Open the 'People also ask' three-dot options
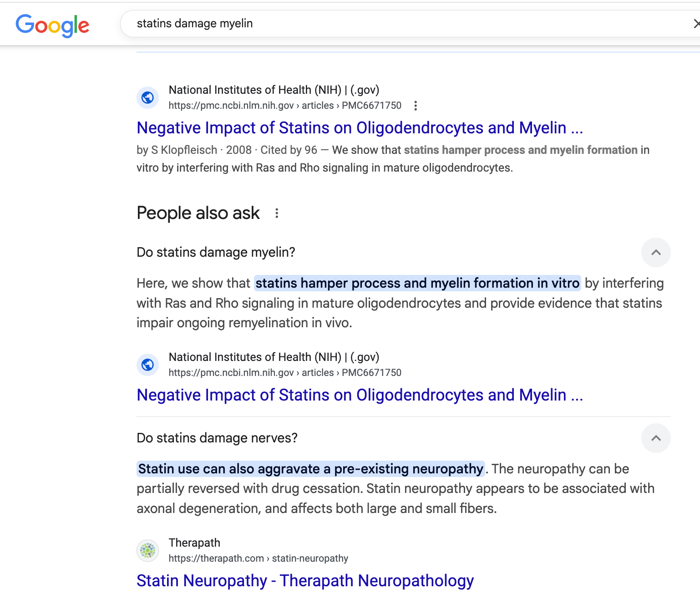Viewport: 700px width, 599px height. point(277,213)
